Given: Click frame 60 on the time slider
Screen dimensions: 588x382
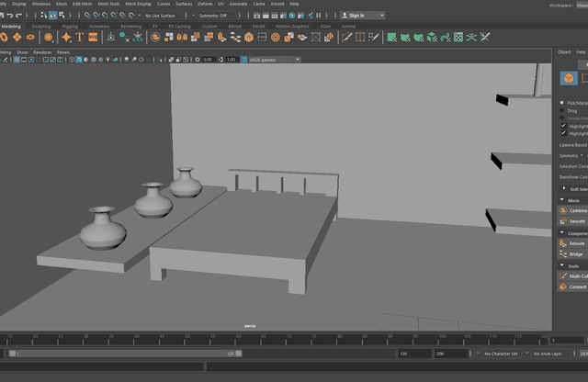Looking at the screenshot, I should click(x=238, y=340).
